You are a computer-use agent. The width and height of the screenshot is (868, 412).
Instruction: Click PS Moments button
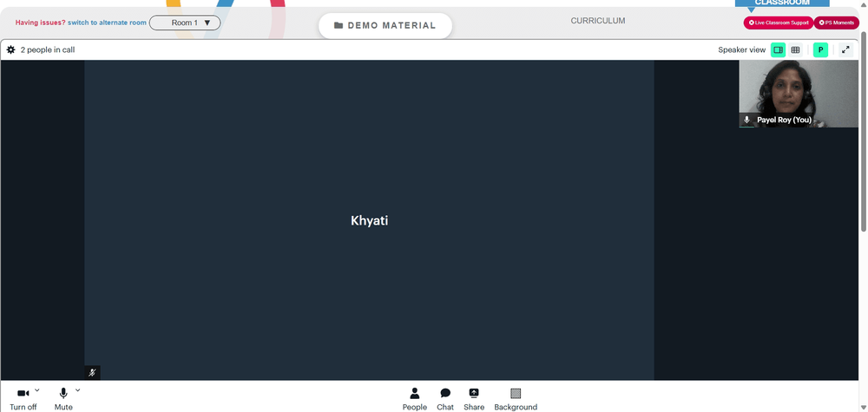[x=836, y=23]
